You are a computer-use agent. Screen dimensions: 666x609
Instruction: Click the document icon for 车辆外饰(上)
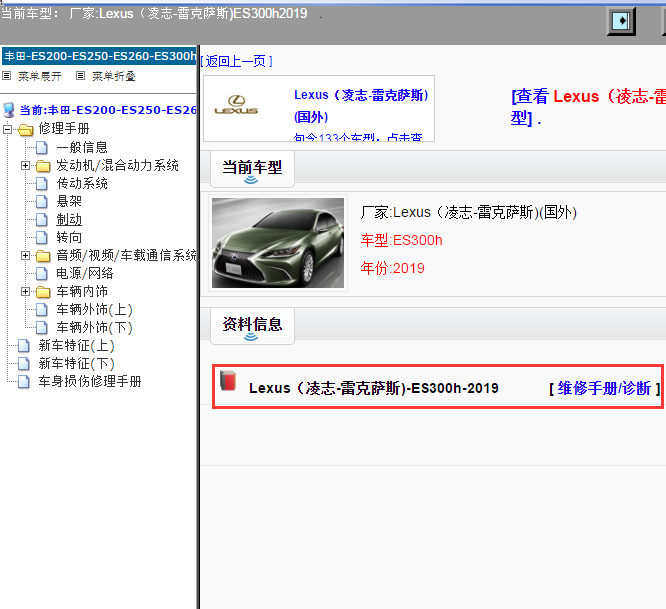[x=42, y=310]
